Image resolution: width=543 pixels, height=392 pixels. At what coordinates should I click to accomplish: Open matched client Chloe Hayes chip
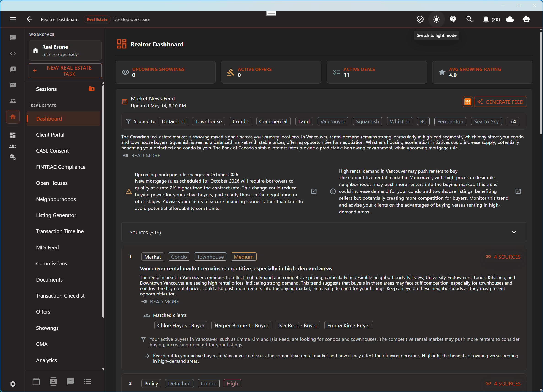tap(181, 325)
